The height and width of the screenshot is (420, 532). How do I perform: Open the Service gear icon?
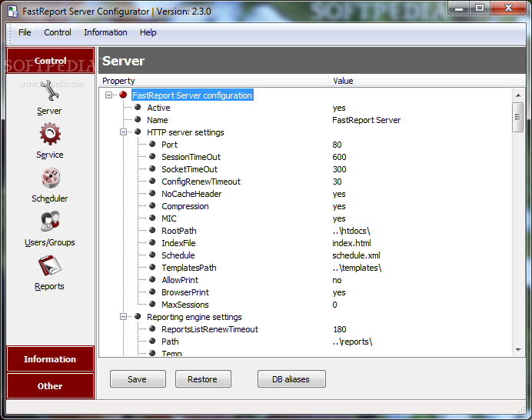pos(50,134)
